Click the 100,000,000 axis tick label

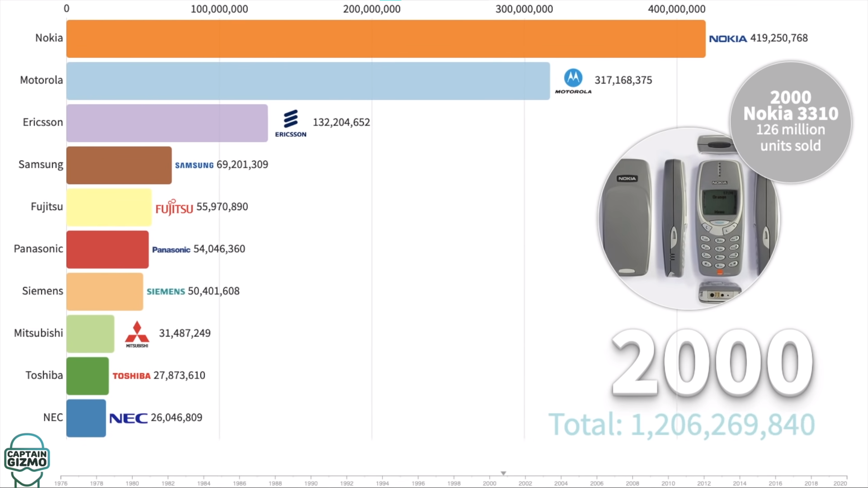click(219, 9)
